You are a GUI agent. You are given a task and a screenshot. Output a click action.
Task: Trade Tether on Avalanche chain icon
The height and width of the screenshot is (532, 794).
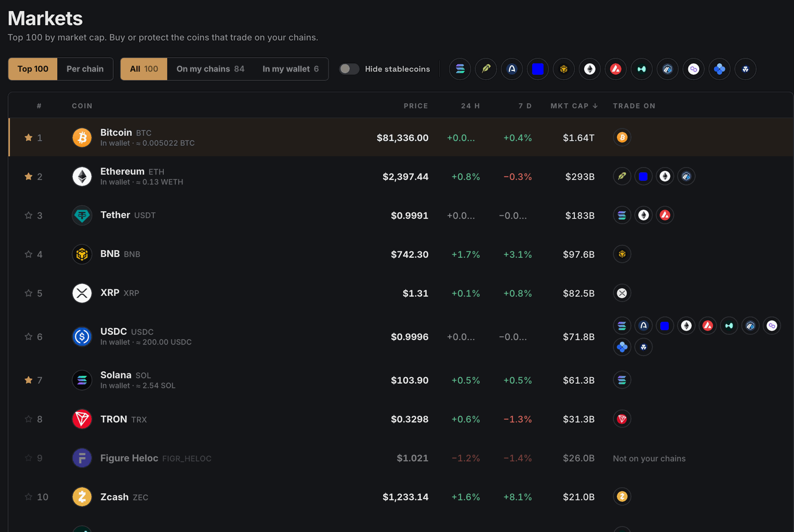665,215
